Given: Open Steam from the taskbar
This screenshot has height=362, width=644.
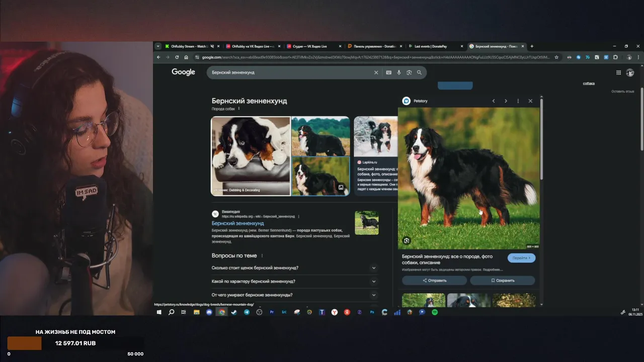Looking at the screenshot, I should click(234, 312).
